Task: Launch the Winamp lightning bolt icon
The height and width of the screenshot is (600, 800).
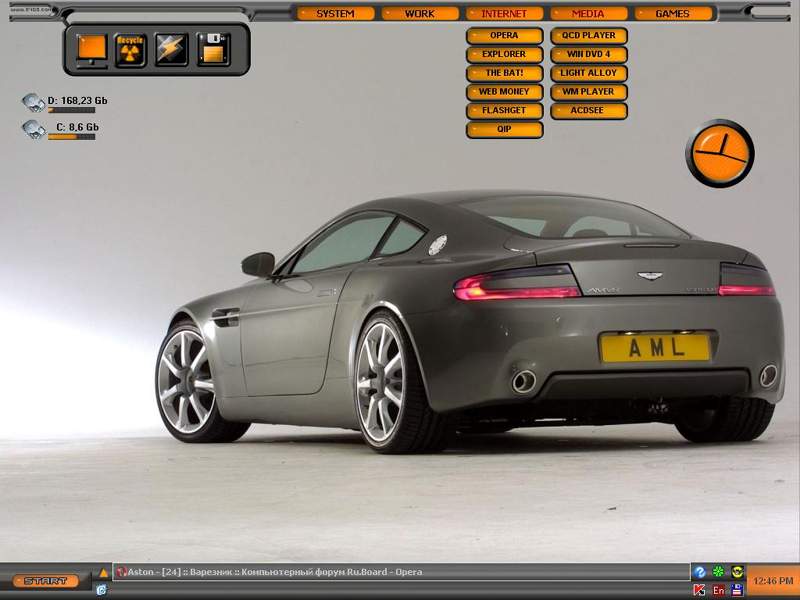Action: pyautogui.click(x=171, y=49)
